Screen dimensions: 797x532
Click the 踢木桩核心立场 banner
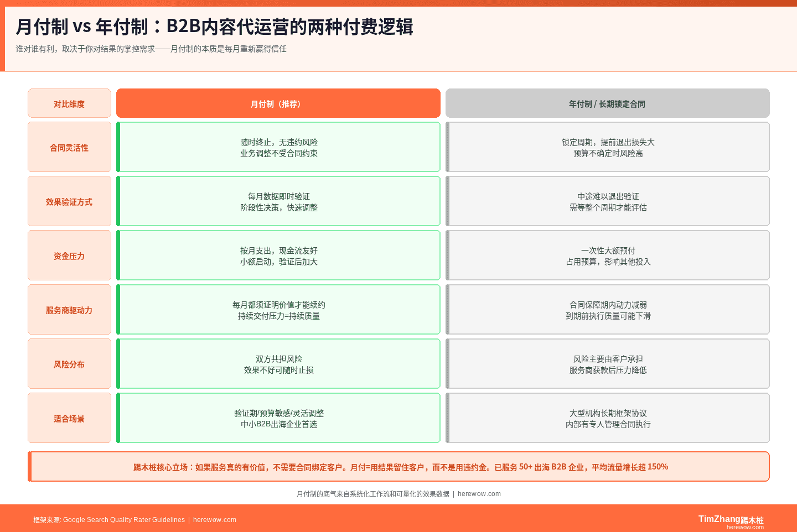(x=398, y=466)
